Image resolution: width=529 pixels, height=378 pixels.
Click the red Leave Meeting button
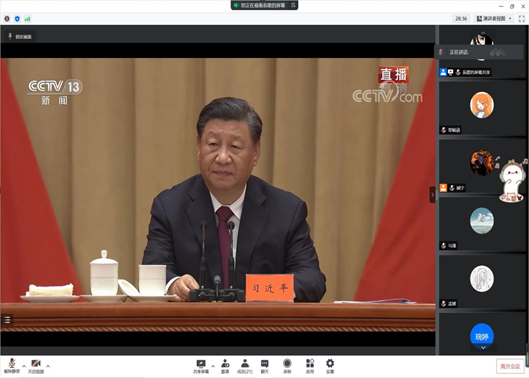coord(510,366)
